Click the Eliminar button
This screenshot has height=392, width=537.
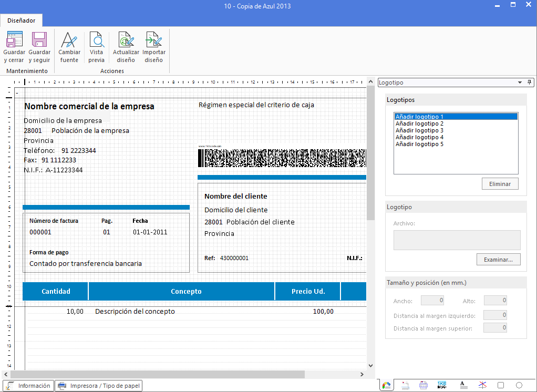pyautogui.click(x=500, y=184)
